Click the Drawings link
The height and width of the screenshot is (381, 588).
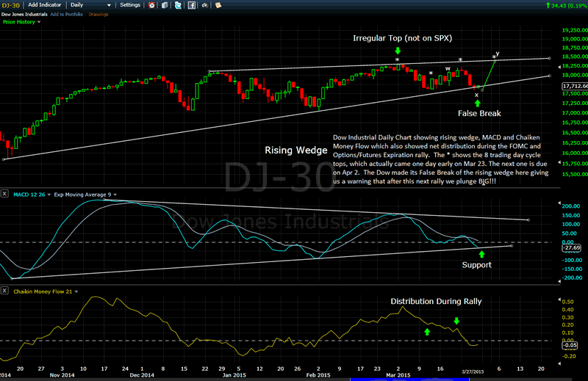point(98,14)
